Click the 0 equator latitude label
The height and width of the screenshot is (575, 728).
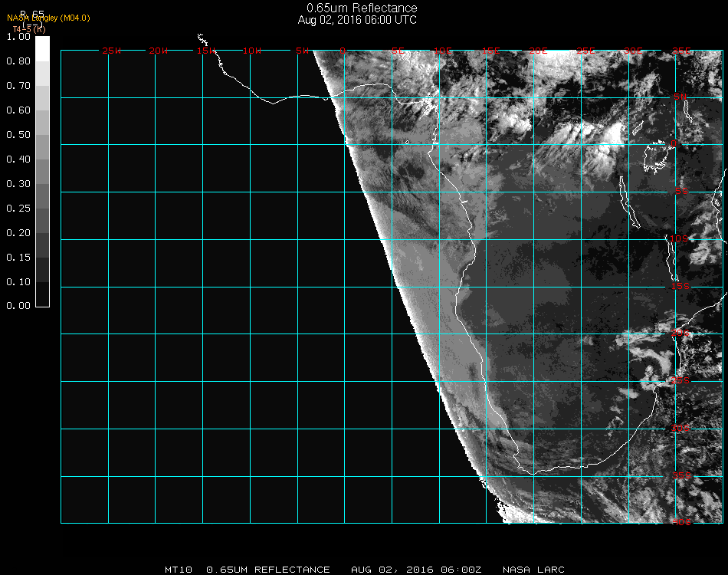coord(674,143)
